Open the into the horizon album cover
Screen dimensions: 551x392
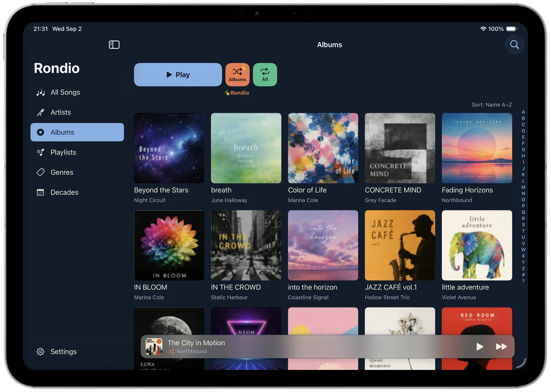pyautogui.click(x=323, y=245)
